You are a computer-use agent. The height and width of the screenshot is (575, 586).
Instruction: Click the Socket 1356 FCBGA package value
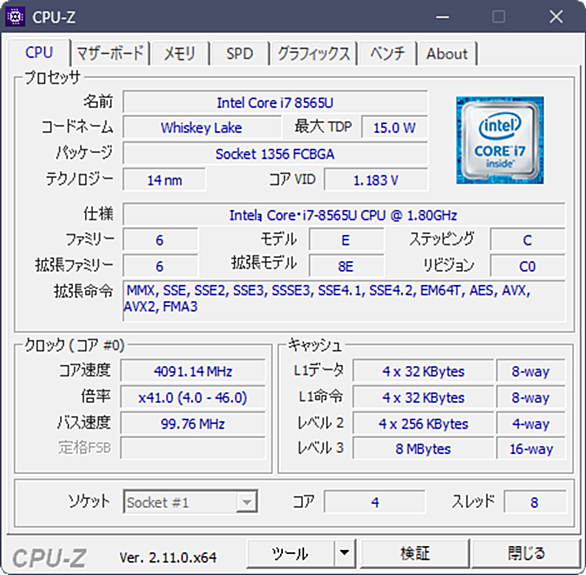pyautogui.click(x=275, y=154)
